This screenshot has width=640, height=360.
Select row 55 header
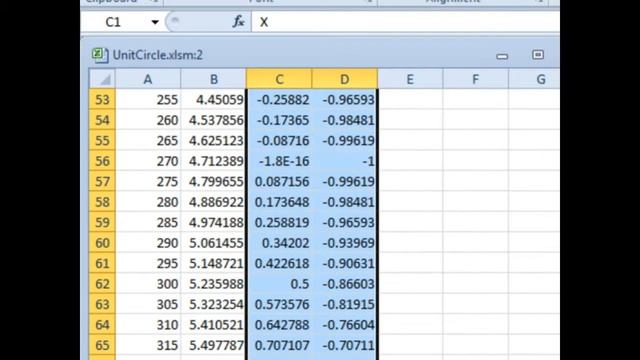[102, 140]
